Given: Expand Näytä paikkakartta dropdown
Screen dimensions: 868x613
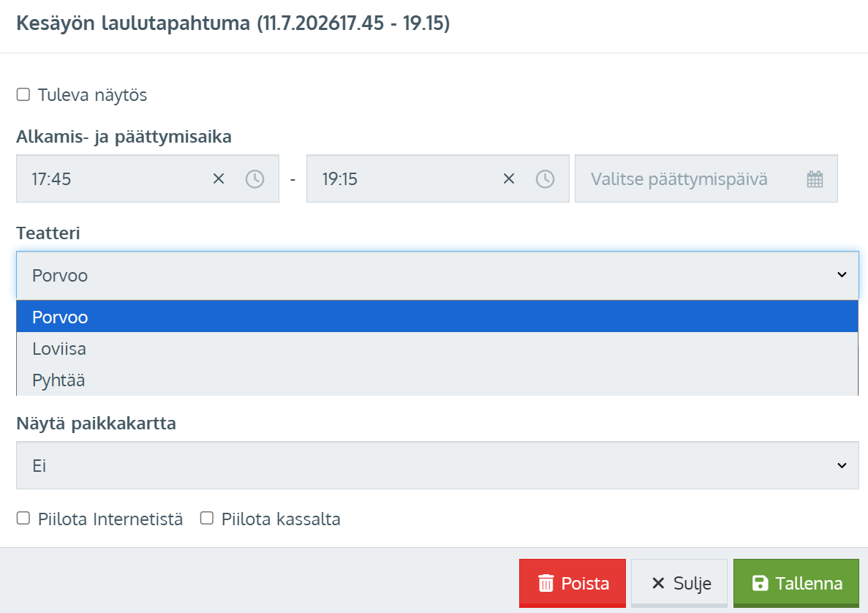Looking at the screenshot, I should coord(437,465).
